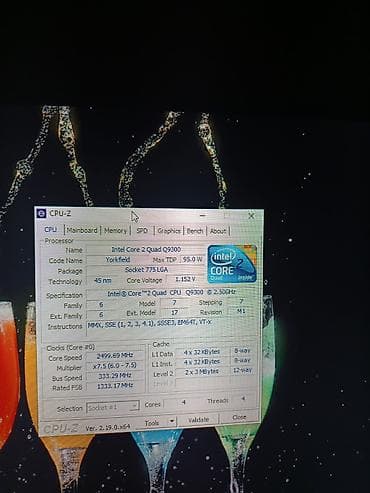370x493 pixels.
Task: Click the name field Intel Core 2 Quad Q9300
Action: (x=146, y=249)
